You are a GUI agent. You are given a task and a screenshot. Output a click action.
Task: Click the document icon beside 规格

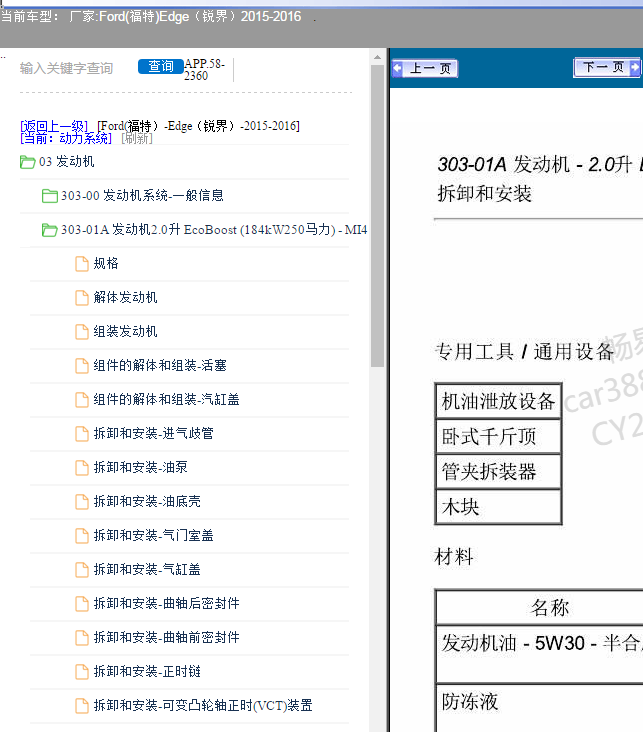82,264
